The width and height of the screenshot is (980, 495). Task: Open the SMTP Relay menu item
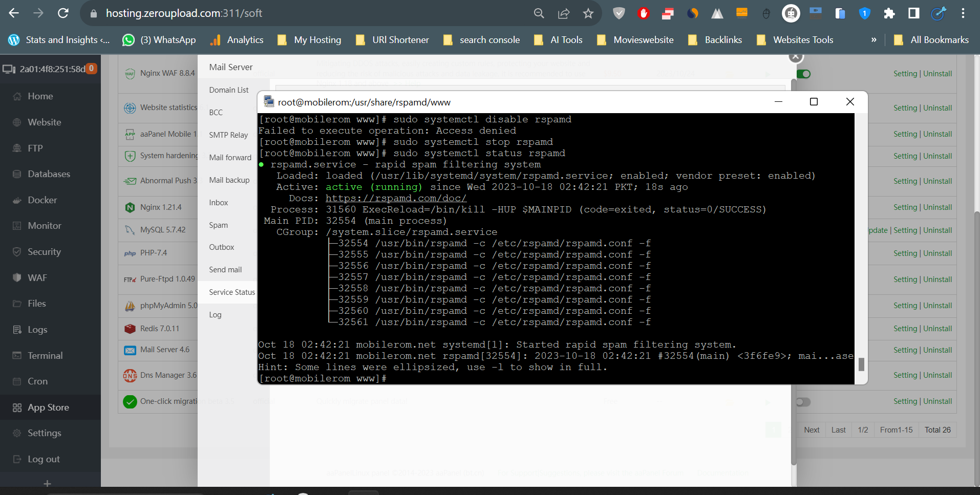(x=228, y=135)
